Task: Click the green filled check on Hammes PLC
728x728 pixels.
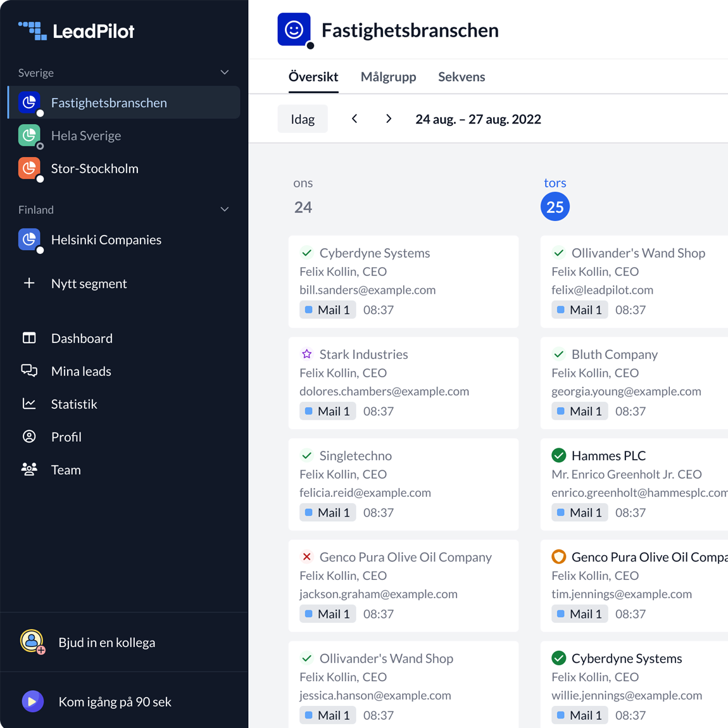Action: coord(558,455)
